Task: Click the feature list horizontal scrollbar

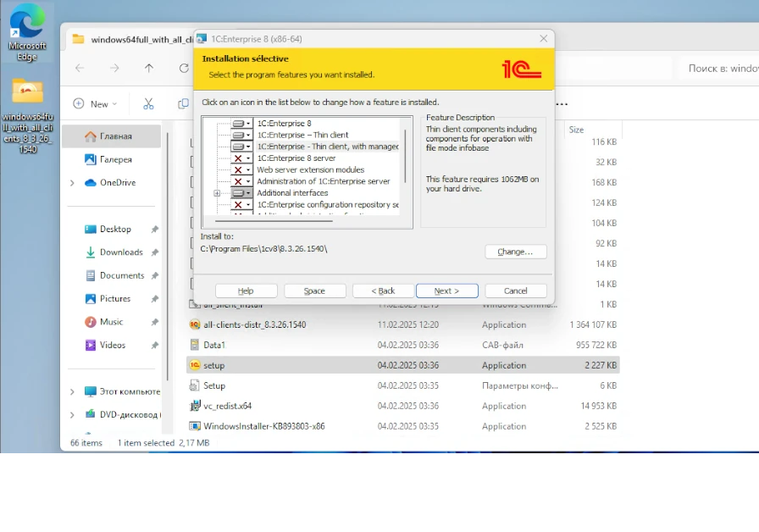Action: [274, 221]
